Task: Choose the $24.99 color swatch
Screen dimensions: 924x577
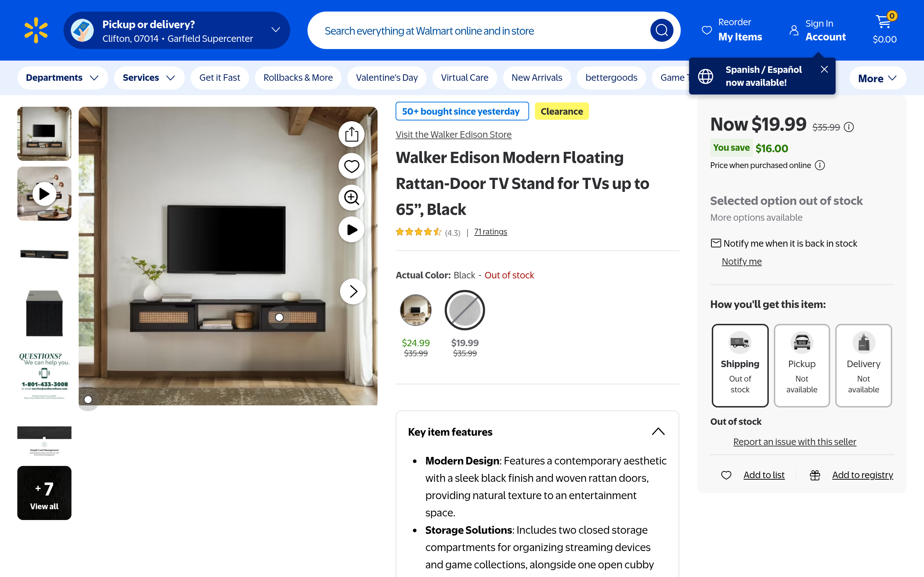Action: pyautogui.click(x=415, y=310)
